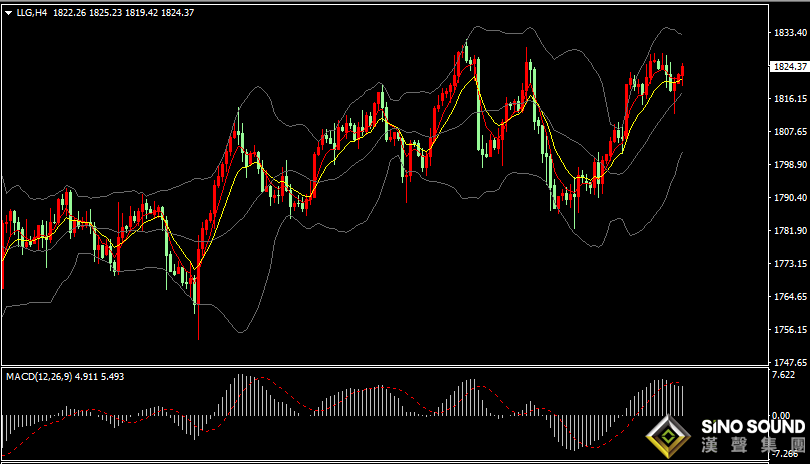The width and height of the screenshot is (810, 464).
Task: Click the 1790.40 price scale label
Action: pos(790,198)
